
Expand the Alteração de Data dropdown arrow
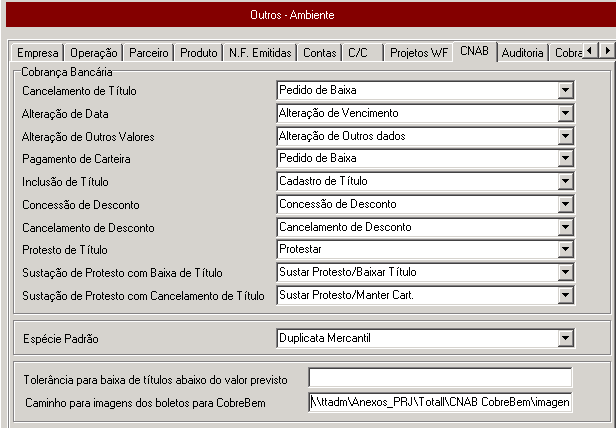(565, 113)
